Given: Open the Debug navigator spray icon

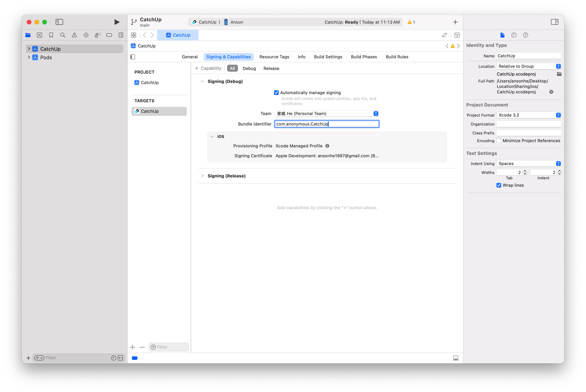Looking at the screenshot, I should (97, 35).
